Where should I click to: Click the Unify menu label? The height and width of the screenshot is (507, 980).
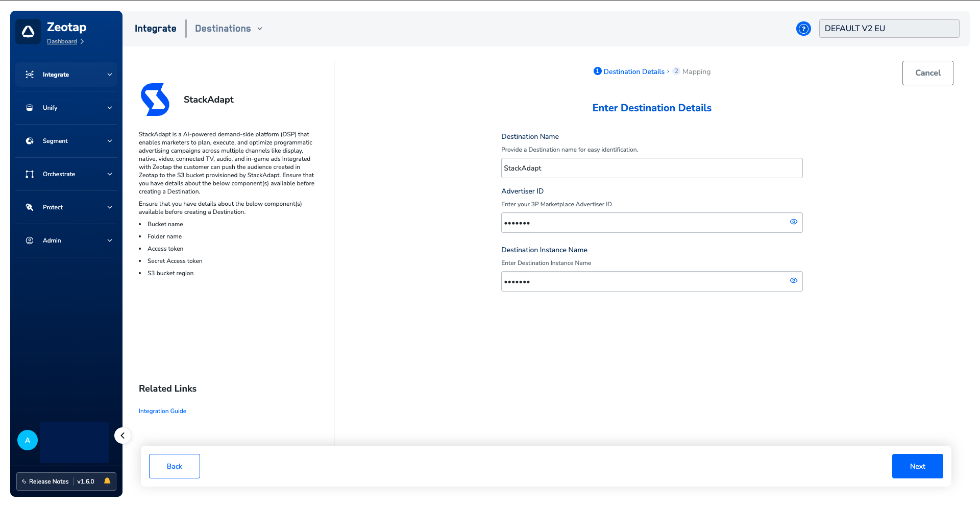50,108
